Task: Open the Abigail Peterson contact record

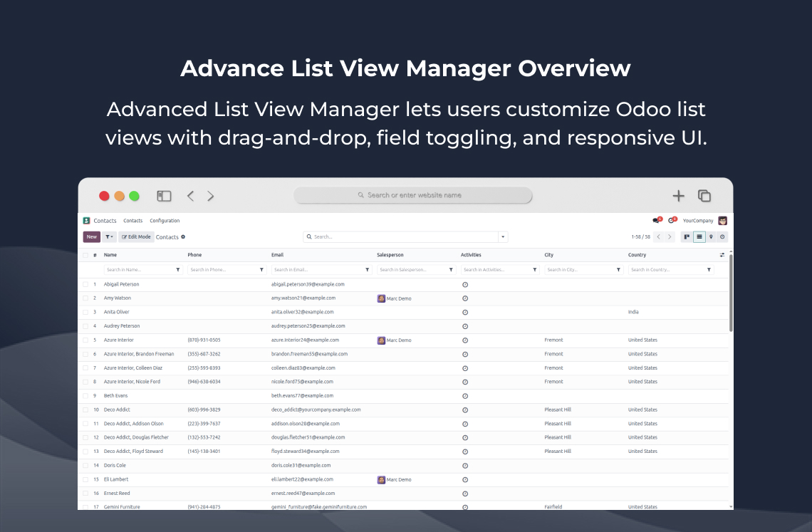Action: pyautogui.click(x=121, y=284)
